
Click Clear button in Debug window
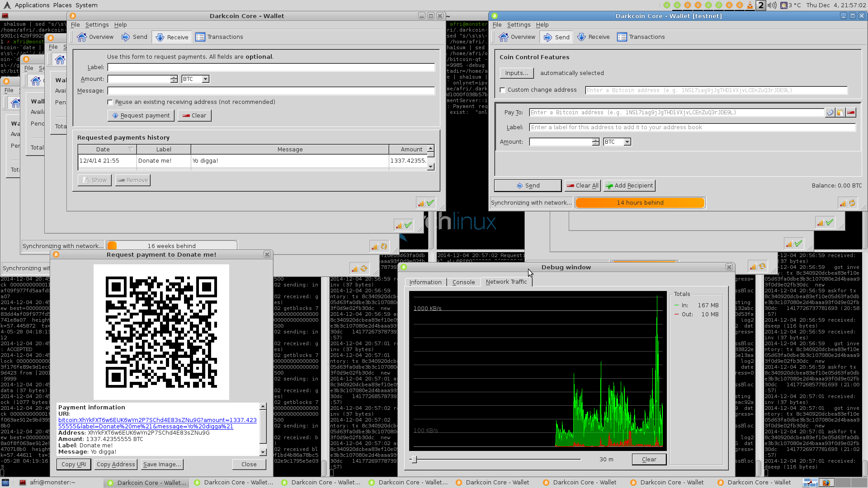click(x=649, y=460)
